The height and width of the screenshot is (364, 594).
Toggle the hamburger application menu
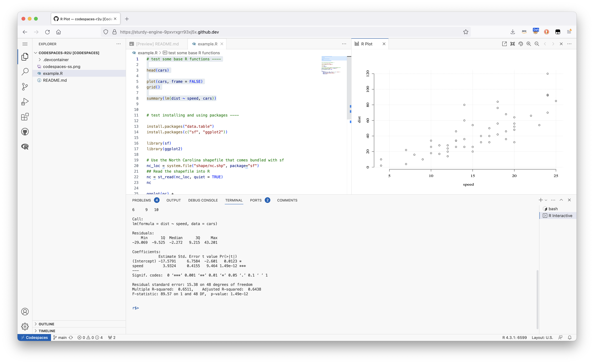click(x=25, y=44)
